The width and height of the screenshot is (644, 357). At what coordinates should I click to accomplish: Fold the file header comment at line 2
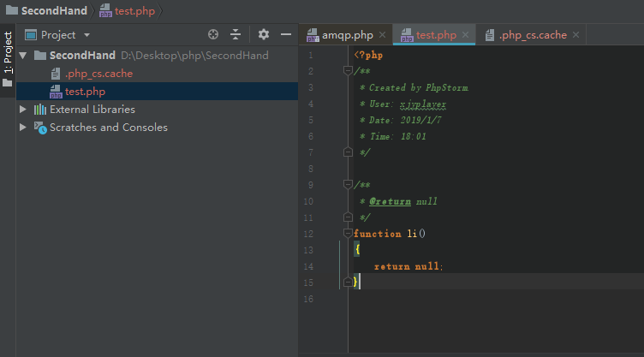click(348, 71)
